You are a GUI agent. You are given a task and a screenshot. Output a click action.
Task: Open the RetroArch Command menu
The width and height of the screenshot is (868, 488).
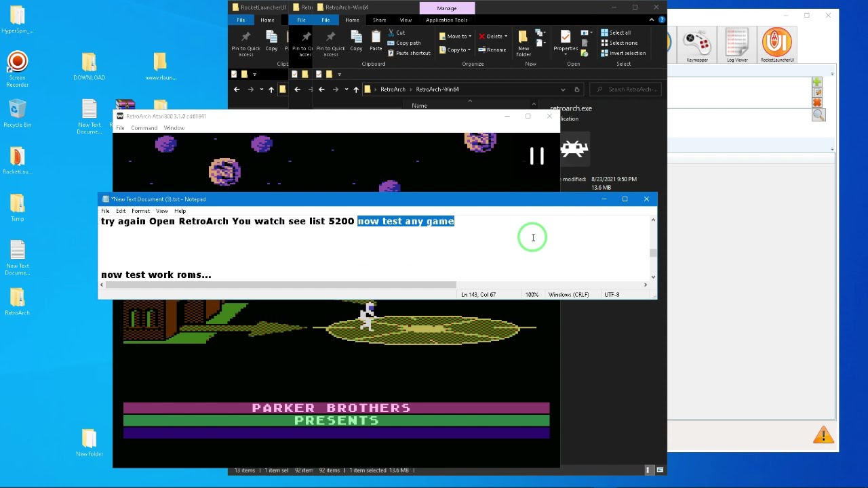click(144, 128)
